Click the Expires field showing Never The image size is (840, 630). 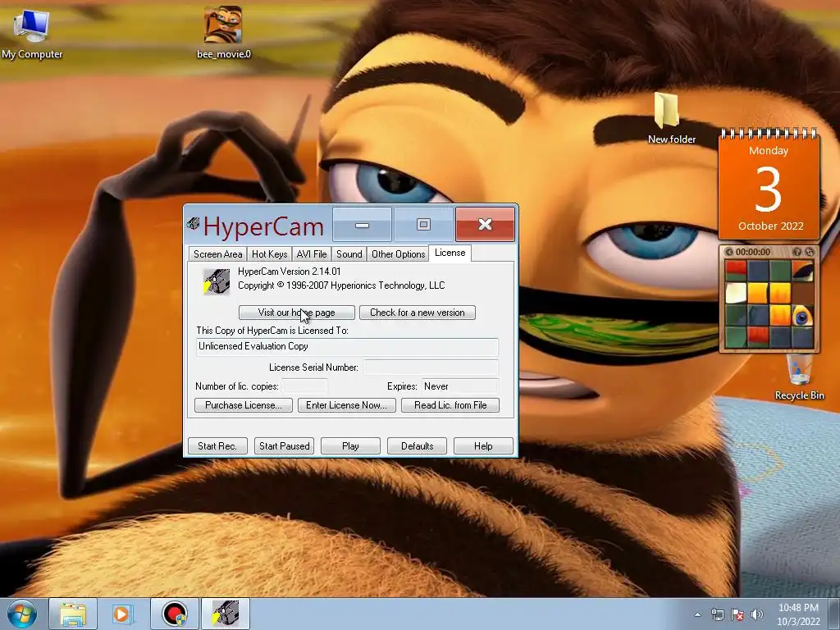(x=459, y=386)
